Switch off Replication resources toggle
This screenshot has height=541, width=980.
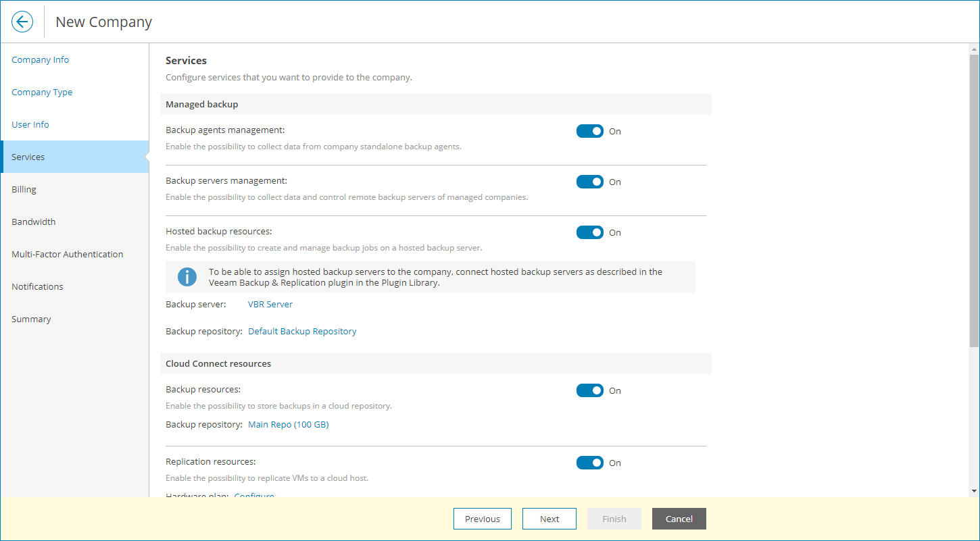click(x=589, y=463)
